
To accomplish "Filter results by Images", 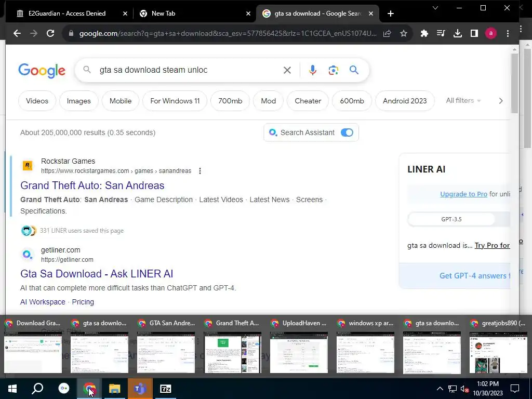I will pos(79,101).
